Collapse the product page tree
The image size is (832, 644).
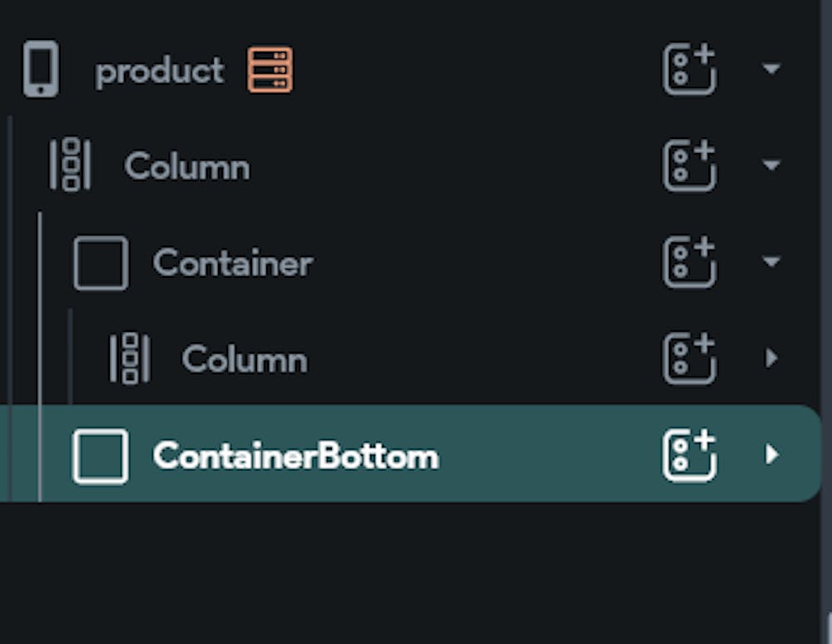coord(771,69)
